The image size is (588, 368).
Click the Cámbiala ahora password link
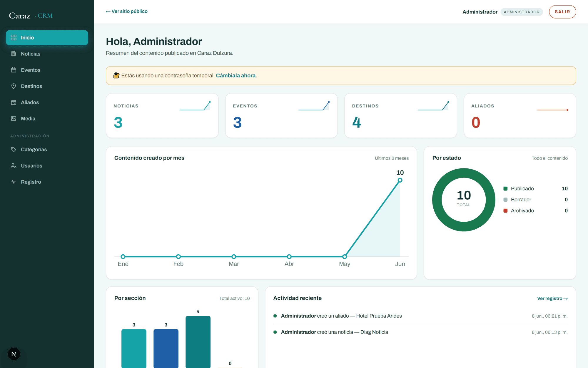[x=236, y=76]
